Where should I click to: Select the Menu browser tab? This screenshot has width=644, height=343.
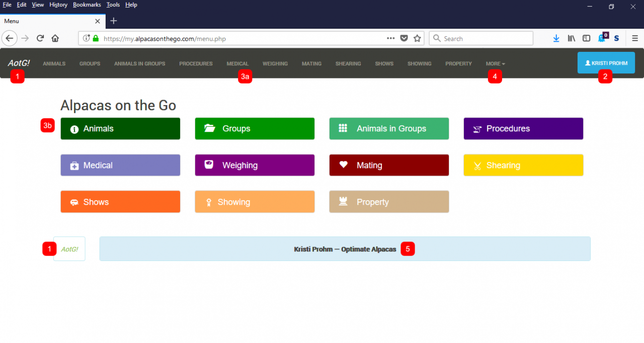click(53, 21)
